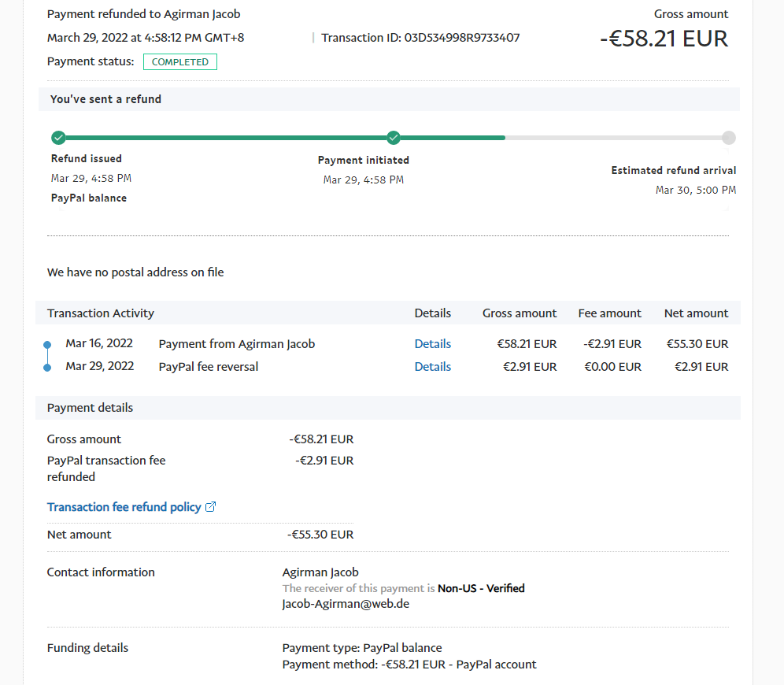Click the Transaction ID 03D534998R9733407 text
784x685 pixels.
point(420,38)
